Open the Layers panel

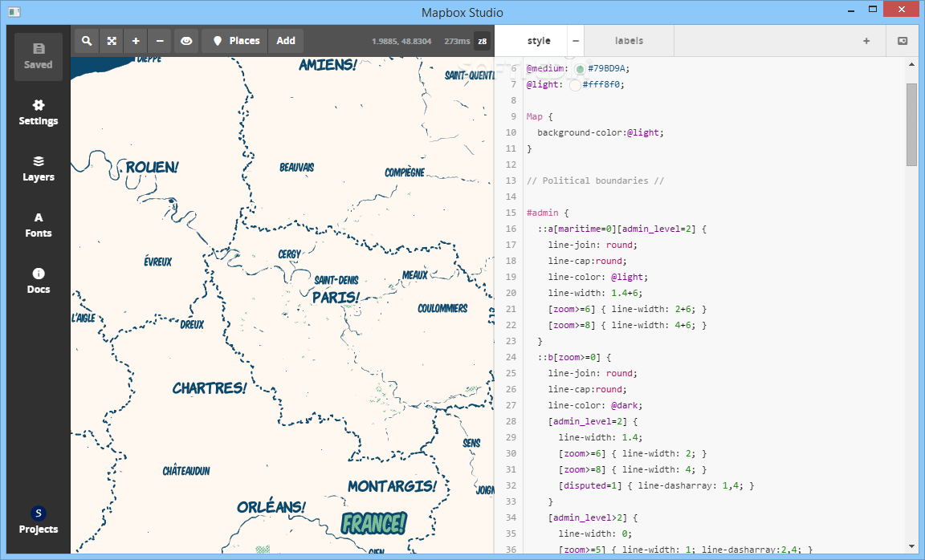39,168
